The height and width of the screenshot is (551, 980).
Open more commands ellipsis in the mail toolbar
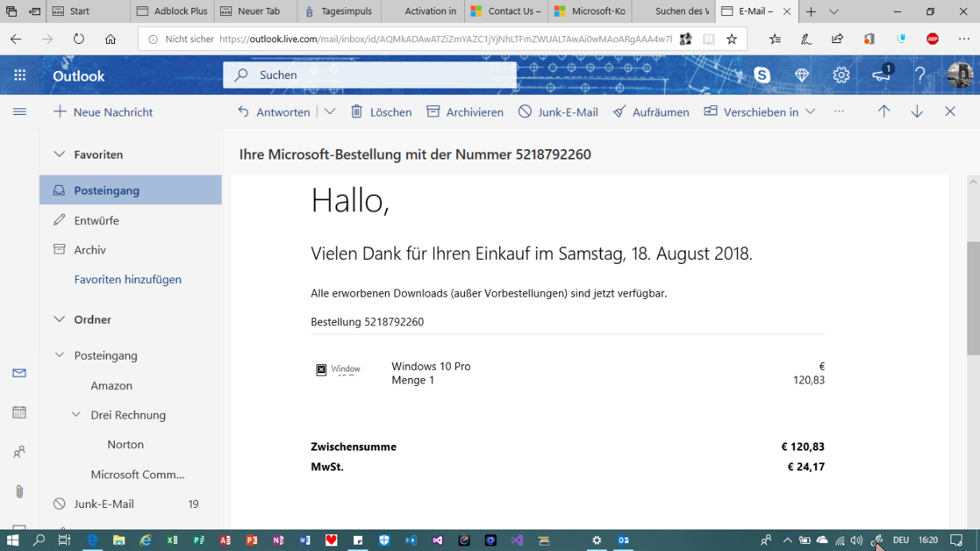tap(839, 112)
